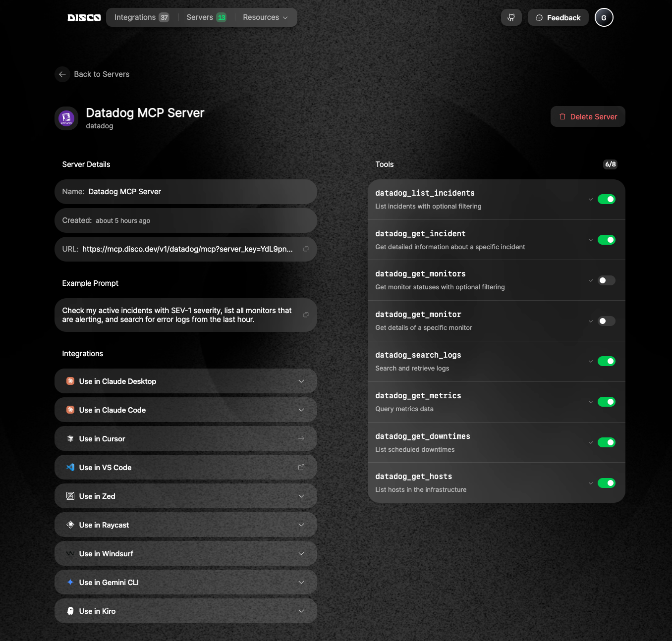Viewport: 672px width, 641px height.
Task: Click the 13 servers count badge
Action: tap(222, 18)
